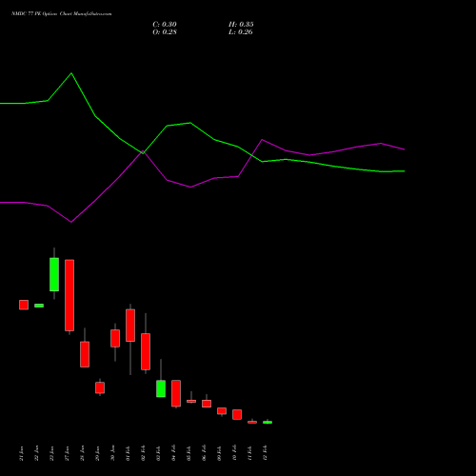The width and height of the screenshot is (476, 476).
Task: Select the red candlestick above 09 Feb
Action: (222, 411)
